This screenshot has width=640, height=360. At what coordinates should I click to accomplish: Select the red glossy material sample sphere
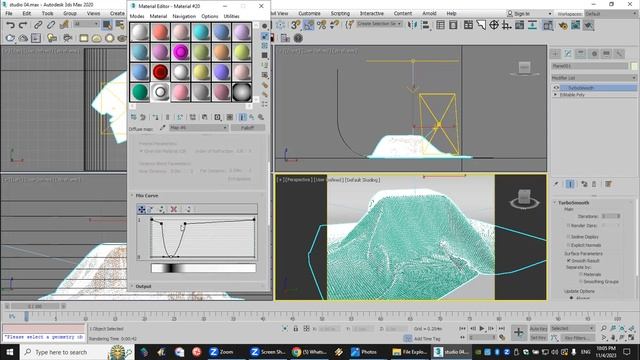pos(160,72)
